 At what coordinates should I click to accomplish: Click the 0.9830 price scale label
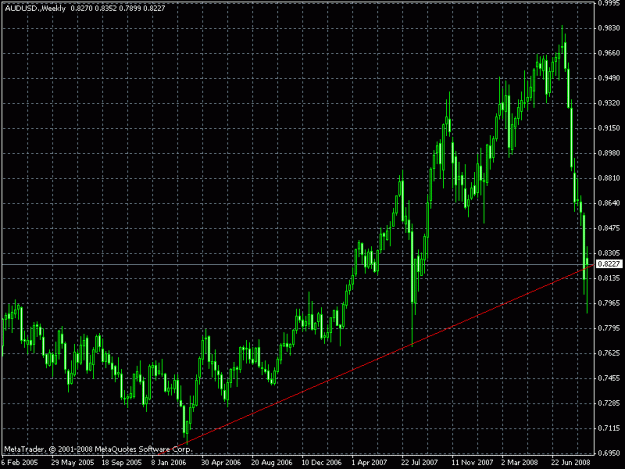609,28
